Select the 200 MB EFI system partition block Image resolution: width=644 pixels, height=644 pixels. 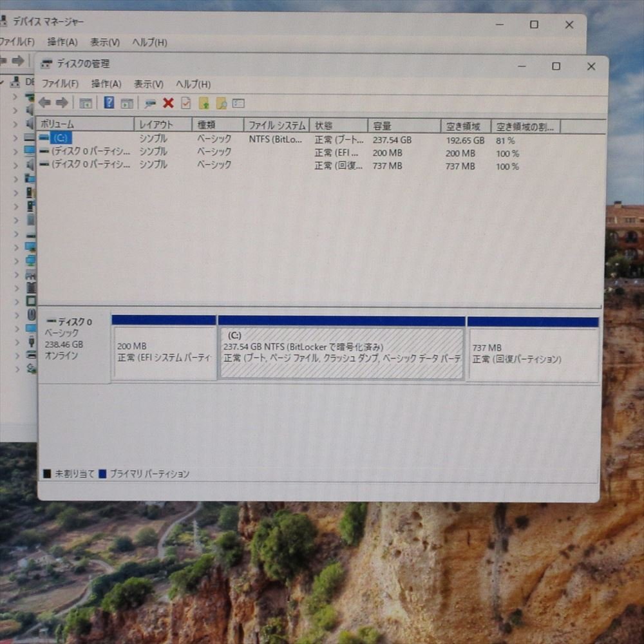click(x=164, y=348)
